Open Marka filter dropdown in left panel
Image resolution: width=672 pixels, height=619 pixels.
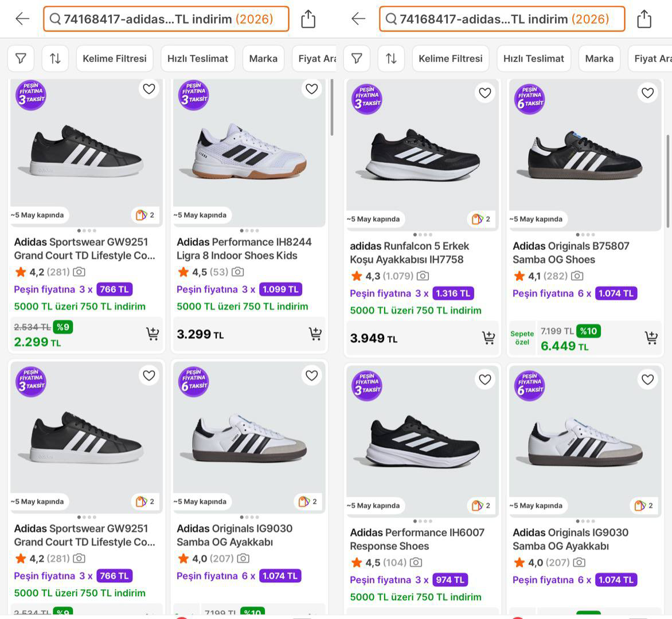click(x=263, y=58)
